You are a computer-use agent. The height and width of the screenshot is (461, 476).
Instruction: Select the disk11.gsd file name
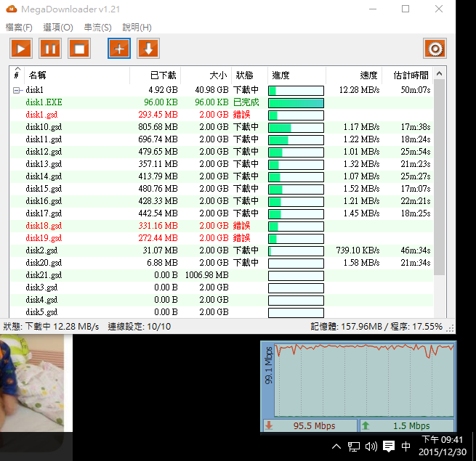[x=44, y=139]
